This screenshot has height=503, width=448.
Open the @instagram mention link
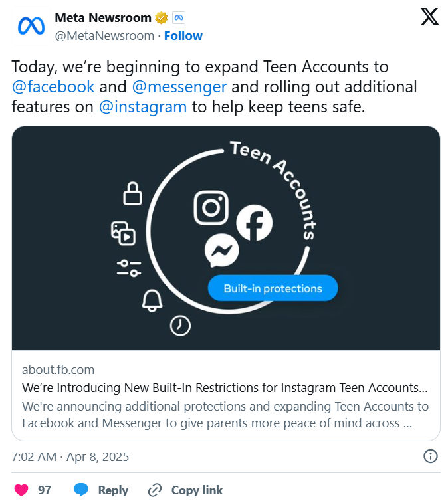[142, 107]
